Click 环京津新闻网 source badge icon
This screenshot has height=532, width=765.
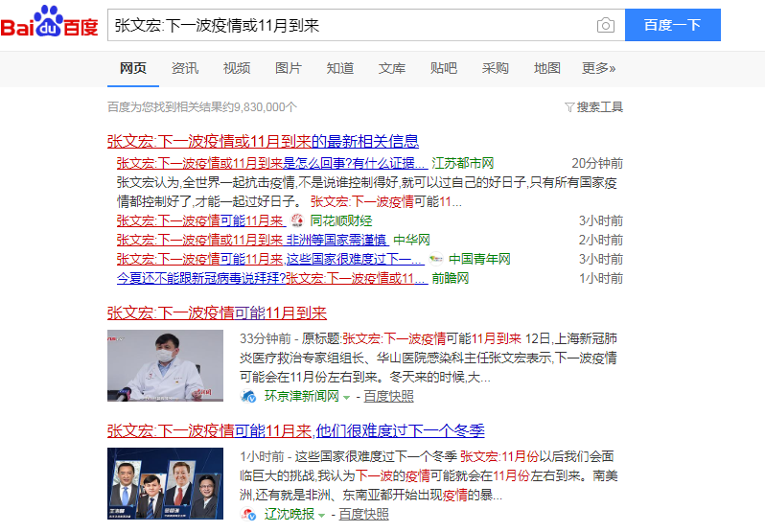(x=248, y=396)
